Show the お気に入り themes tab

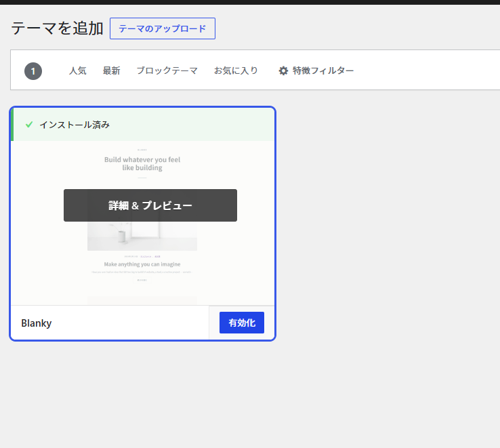(236, 70)
